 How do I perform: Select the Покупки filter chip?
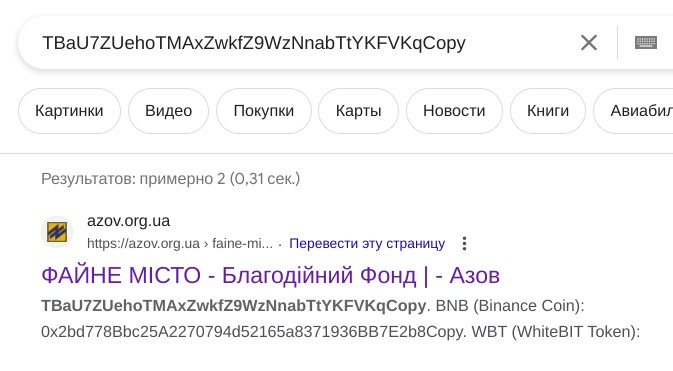click(264, 111)
